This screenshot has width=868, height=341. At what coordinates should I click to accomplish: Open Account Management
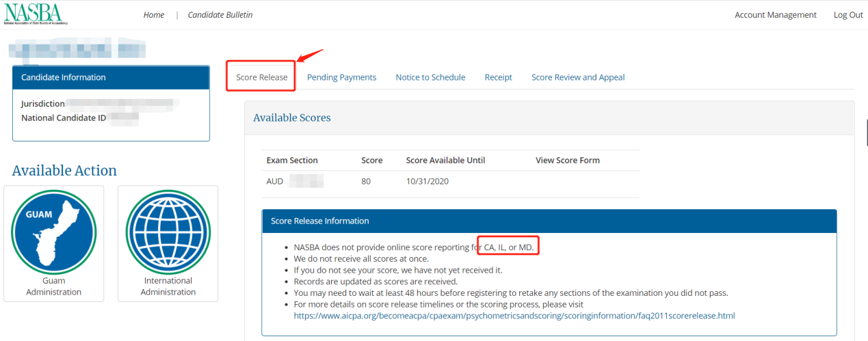(775, 15)
